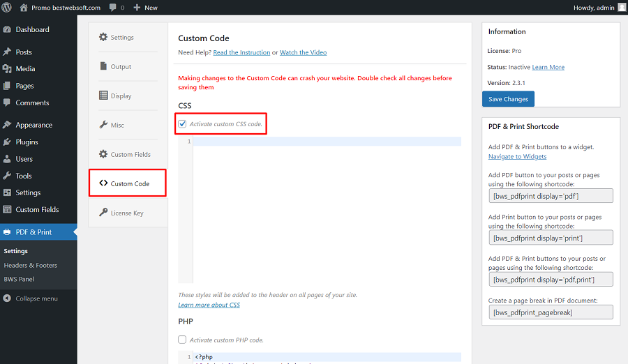The image size is (628, 364).
Task: Click the License Key key icon
Action: coord(103,212)
